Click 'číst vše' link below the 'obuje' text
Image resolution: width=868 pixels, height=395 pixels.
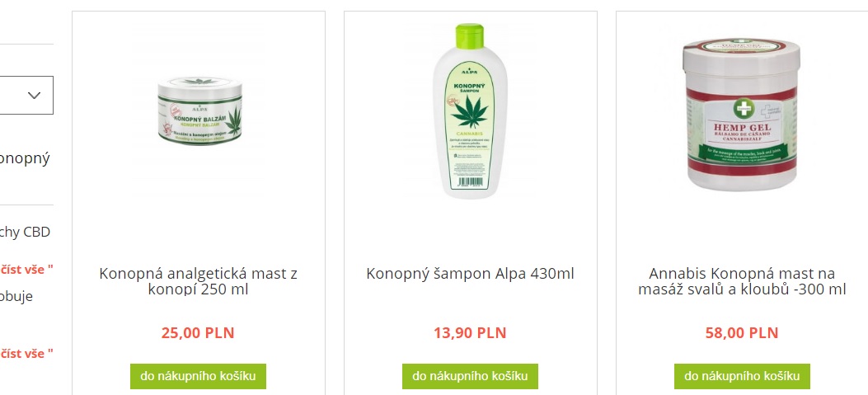pyautogui.click(x=26, y=354)
